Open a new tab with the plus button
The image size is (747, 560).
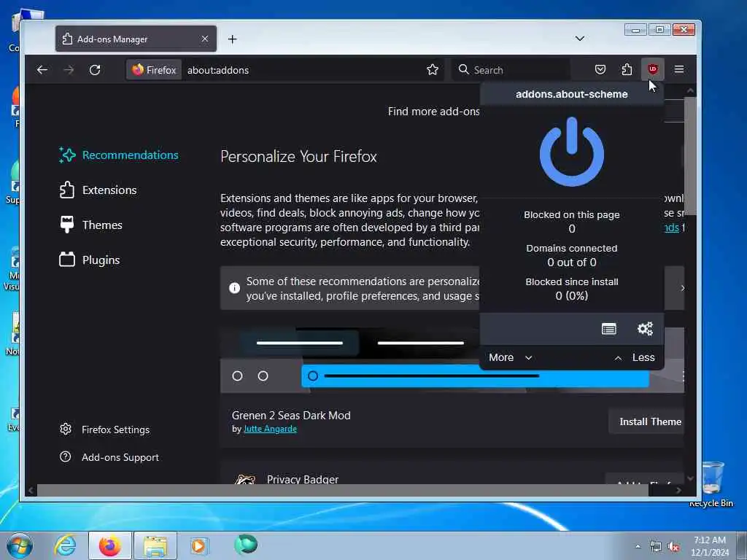[x=233, y=39]
